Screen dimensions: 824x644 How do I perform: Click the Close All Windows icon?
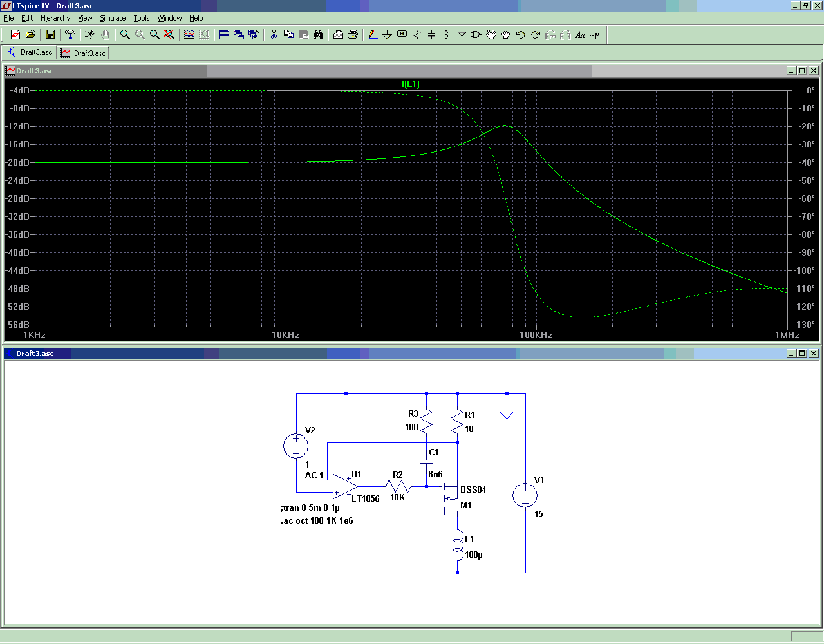click(254, 35)
